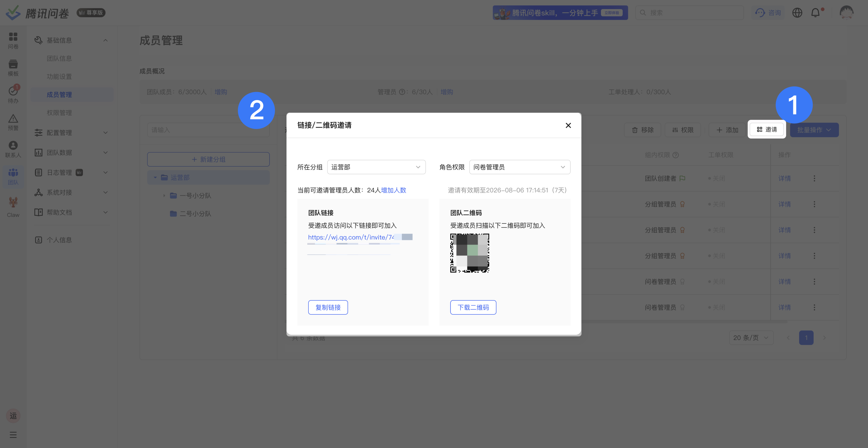Screen dimensions: 868x448
Task: Open the 联系人 contacts icon
Action: click(x=13, y=149)
